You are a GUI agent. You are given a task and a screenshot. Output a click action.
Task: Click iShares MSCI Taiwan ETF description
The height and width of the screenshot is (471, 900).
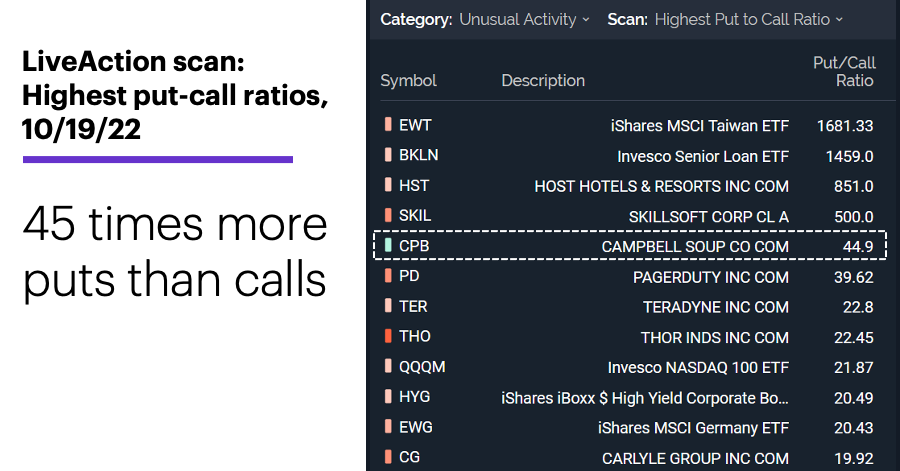[x=700, y=126]
